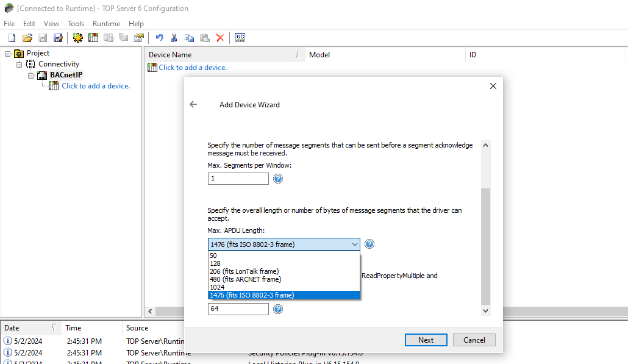Cancel the Add Device Wizard
This screenshot has height=364, width=628.
click(474, 340)
